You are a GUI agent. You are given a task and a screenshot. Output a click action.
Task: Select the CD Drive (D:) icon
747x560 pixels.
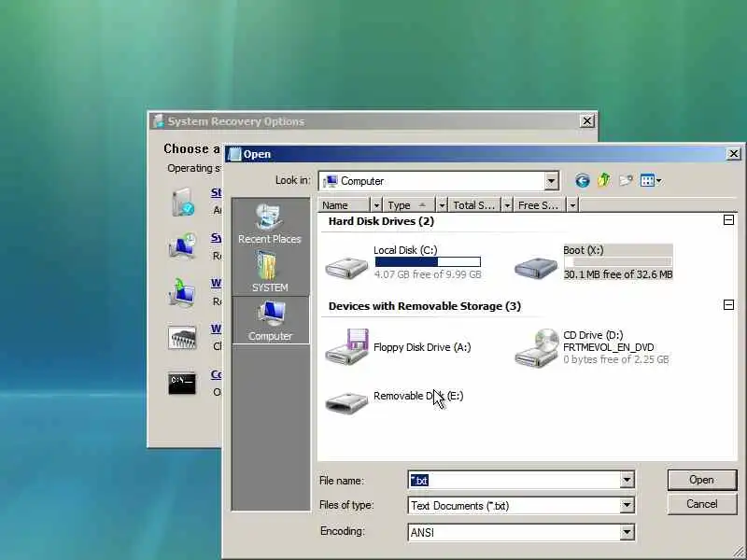[x=537, y=347]
